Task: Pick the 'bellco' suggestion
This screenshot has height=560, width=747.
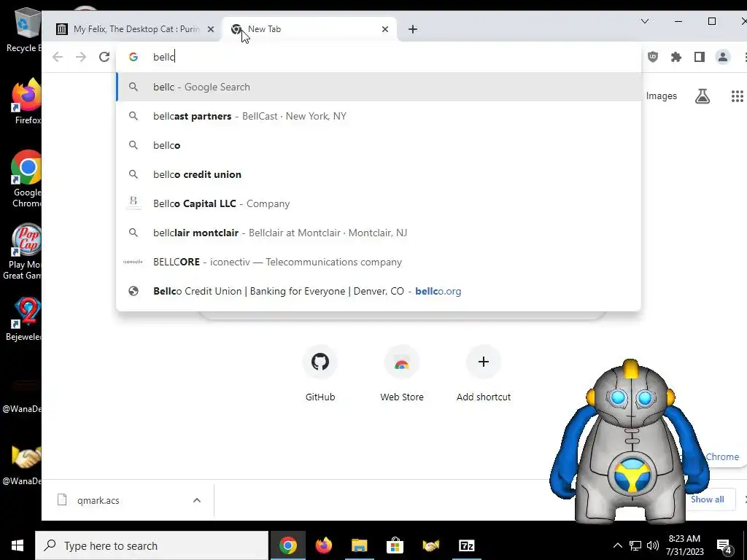Action: pos(379,145)
